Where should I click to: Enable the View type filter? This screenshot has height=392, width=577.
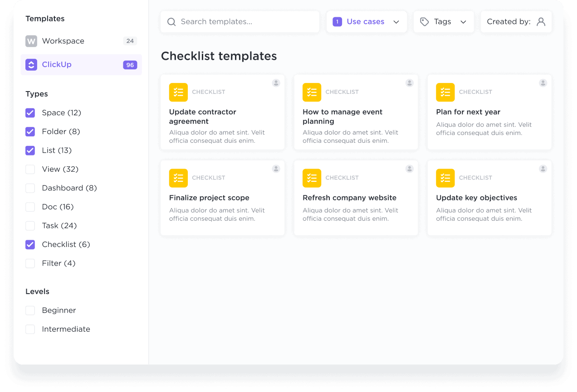click(30, 169)
